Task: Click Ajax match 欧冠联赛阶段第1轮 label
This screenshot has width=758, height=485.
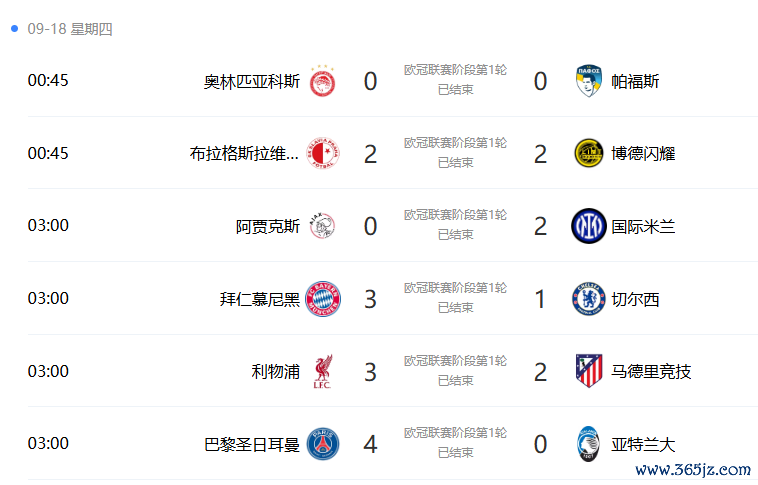Action: (x=455, y=215)
